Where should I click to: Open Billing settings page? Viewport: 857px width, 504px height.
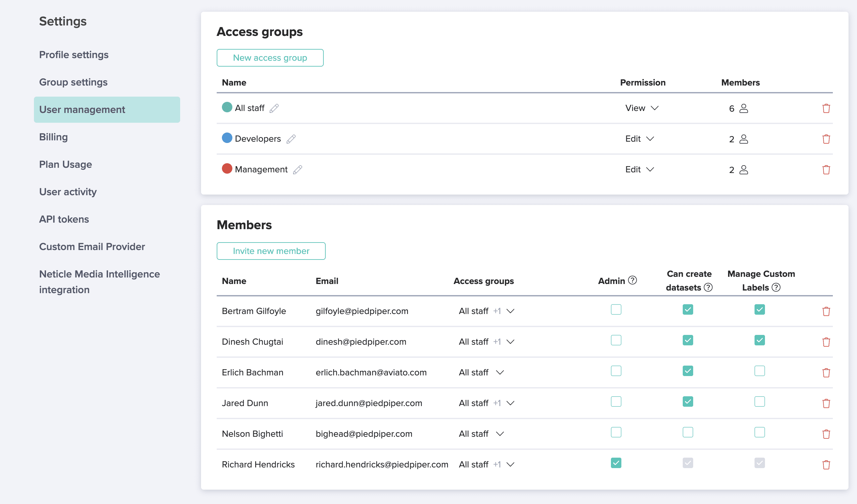[x=54, y=136]
